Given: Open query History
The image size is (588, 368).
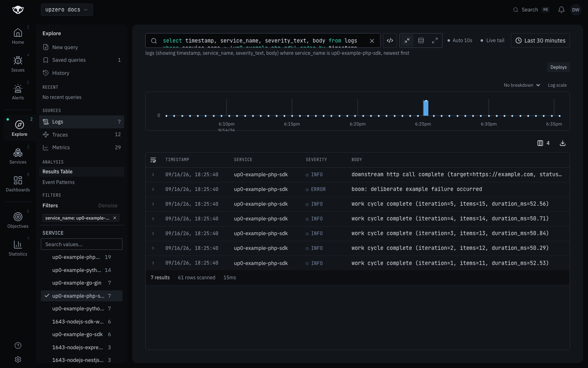Looking at the screenshot, I should point(82,73).
